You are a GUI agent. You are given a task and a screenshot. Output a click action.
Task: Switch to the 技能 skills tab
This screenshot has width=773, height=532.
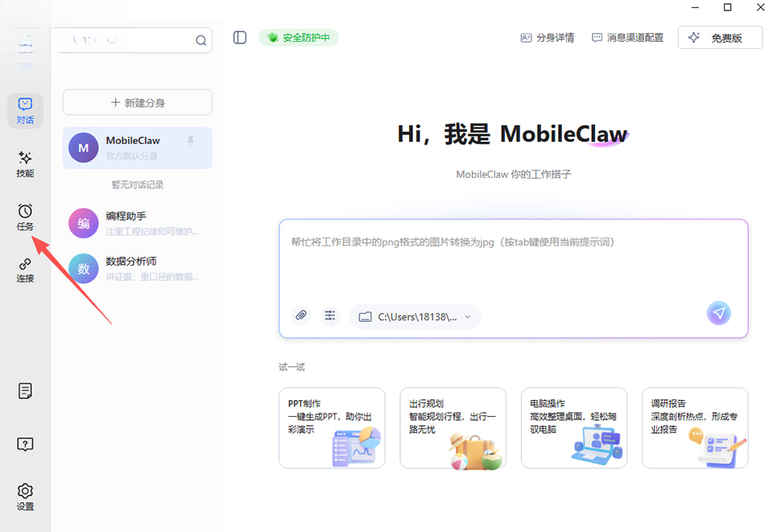pos(25,164)
